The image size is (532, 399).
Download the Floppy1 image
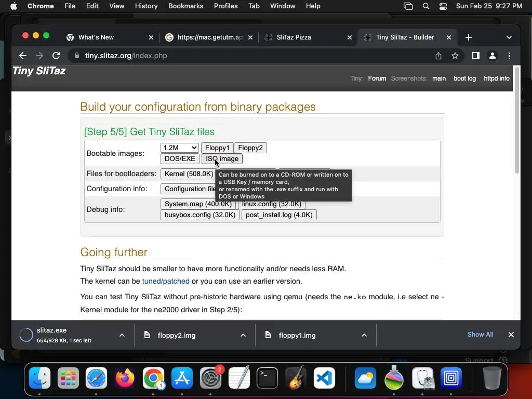217,148
